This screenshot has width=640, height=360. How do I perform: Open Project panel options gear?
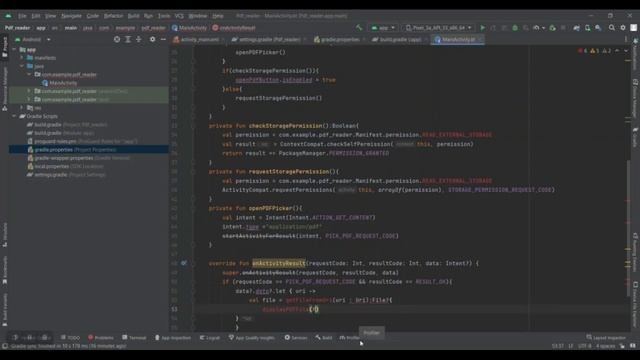(152, 40)
